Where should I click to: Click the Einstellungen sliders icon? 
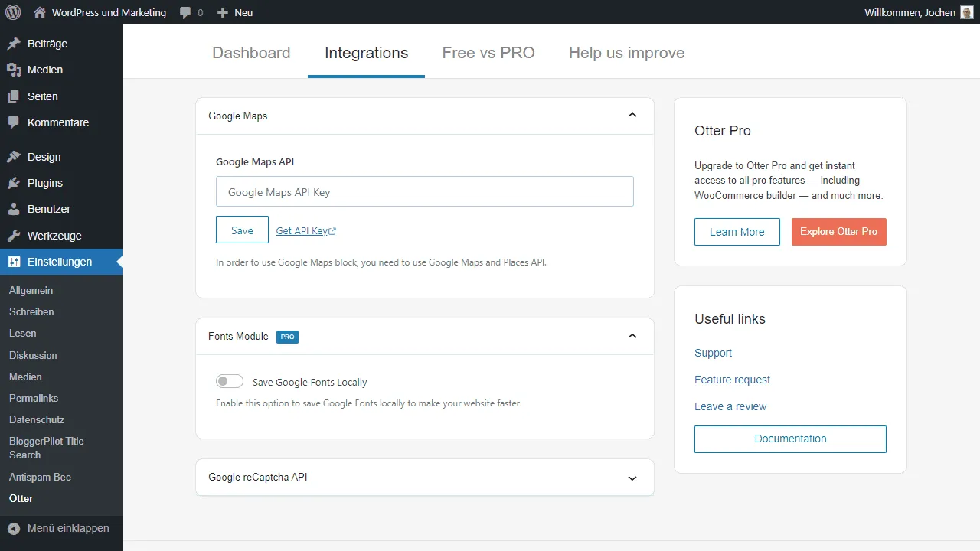(x=14, y=262)
